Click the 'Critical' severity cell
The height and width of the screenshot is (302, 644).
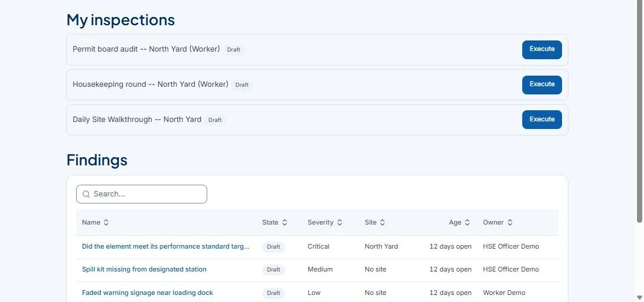point(318,246)
